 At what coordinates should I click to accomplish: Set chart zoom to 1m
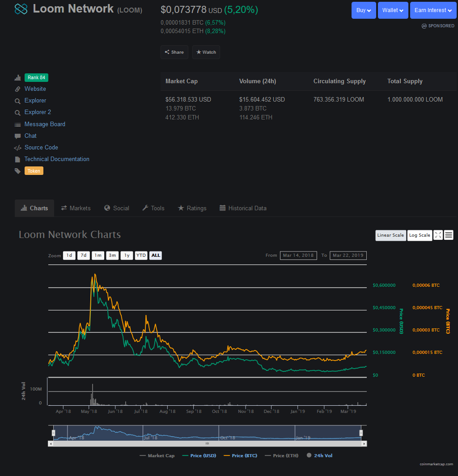click(x=98, y=255)
